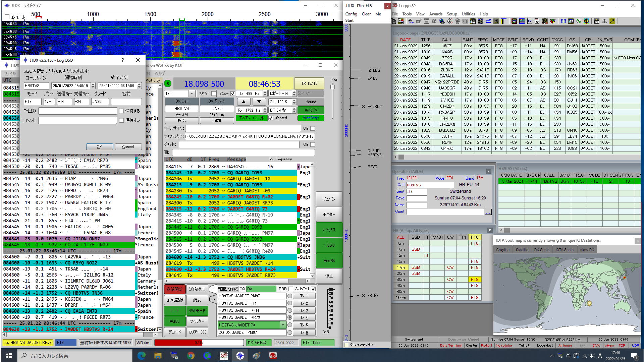644x362 pixels.
Task: Click the Windows Start button
Action: pos(9,355)
